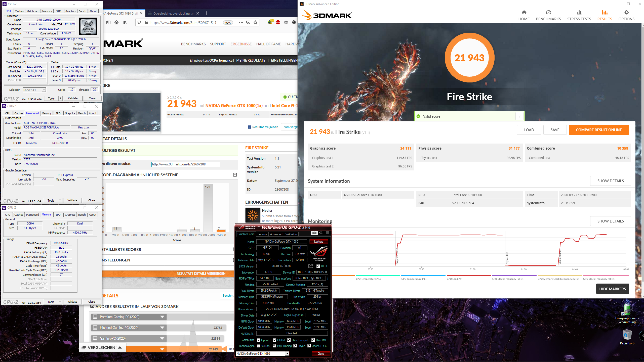Open the Tools dropdown arrow in Memory CPU-Z

60,302
